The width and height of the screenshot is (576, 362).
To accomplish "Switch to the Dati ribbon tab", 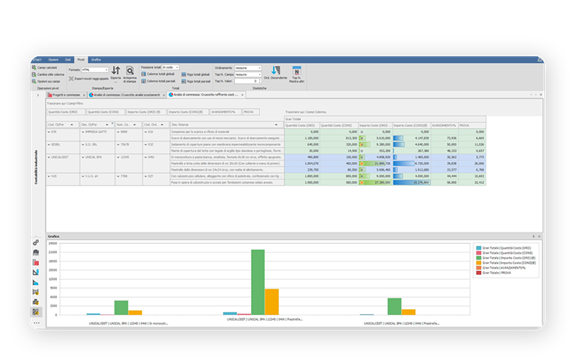I will click(x=68, y=60).
